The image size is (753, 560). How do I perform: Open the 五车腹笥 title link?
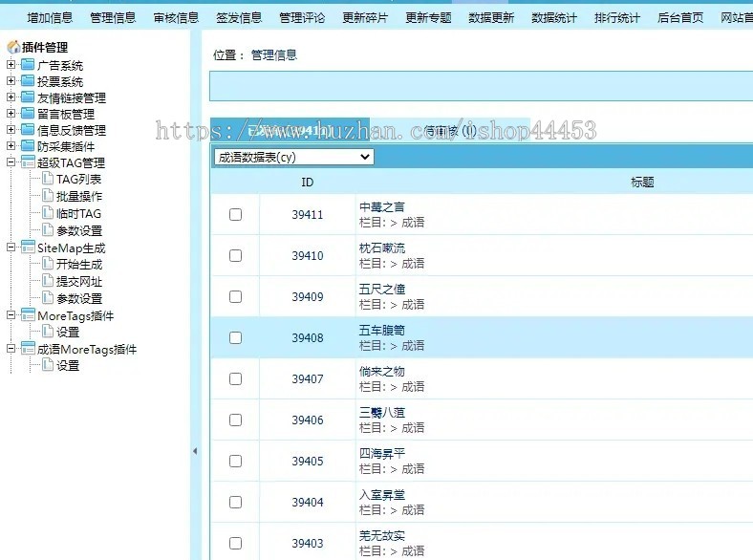tap(382, 330)
